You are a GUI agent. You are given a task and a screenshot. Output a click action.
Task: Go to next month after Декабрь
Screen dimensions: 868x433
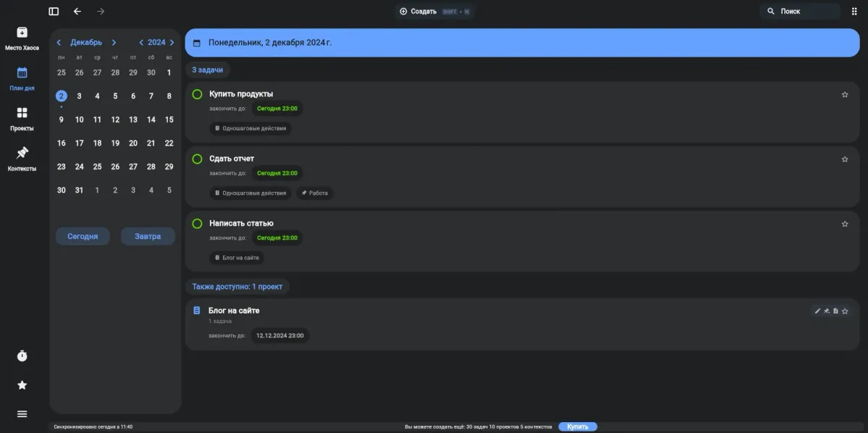[x=114, y=43]
